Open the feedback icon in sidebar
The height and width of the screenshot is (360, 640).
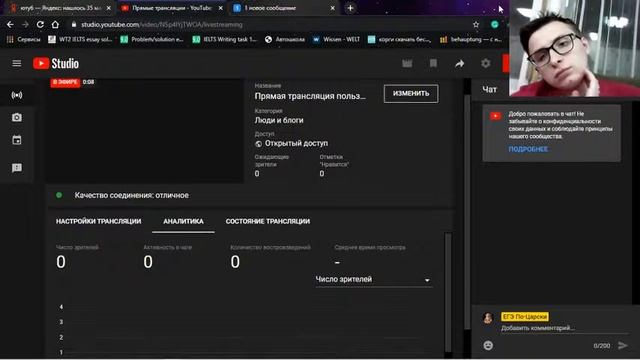(x=17, y=168)
